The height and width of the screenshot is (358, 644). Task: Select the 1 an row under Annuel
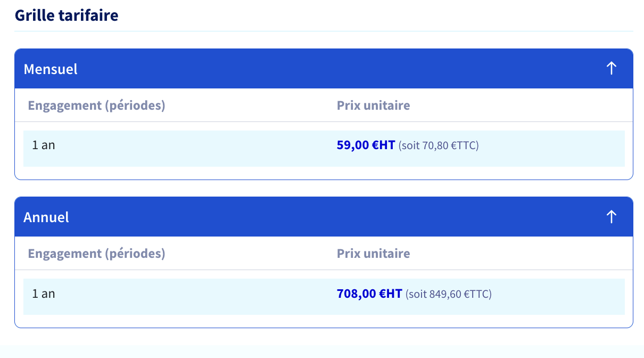[x=324, y=297]
